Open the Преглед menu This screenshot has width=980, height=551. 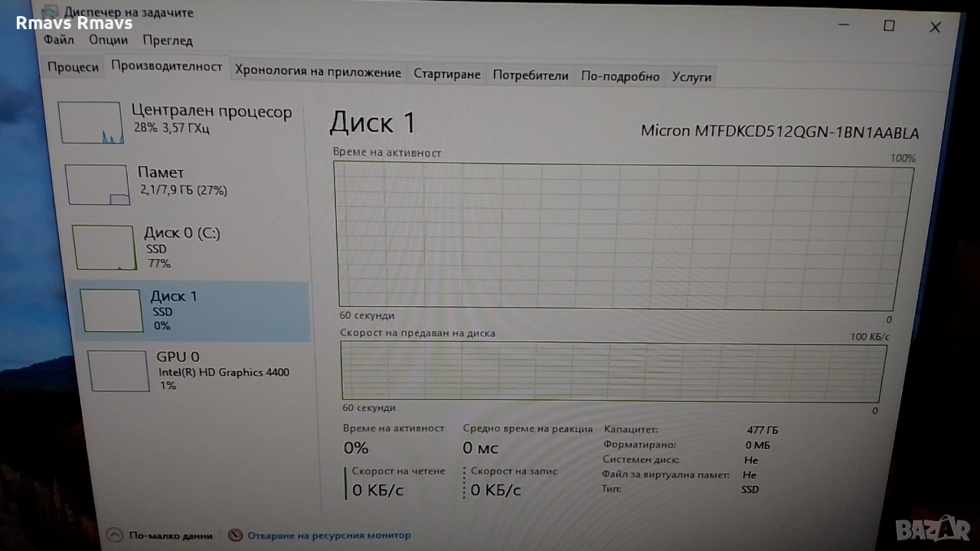[168, 40]
